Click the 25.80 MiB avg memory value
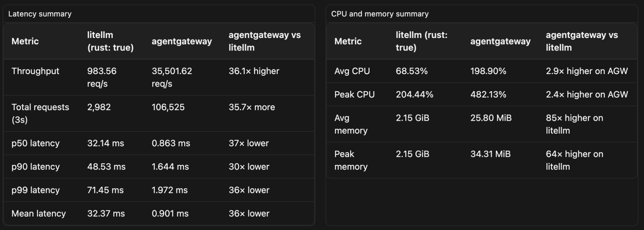The image size is (644, 230). pos(491,118)
